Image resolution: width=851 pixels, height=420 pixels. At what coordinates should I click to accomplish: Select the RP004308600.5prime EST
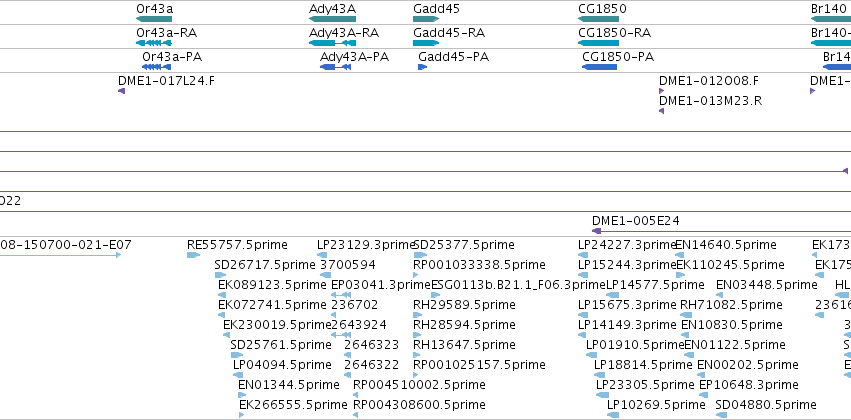coord(355,416)
